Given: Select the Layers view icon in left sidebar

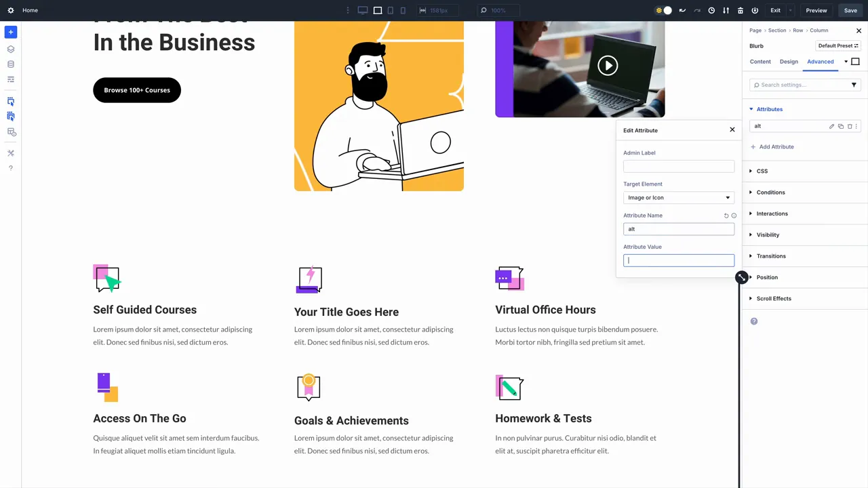Looking at the screenshot, I should tap(10, 49).
